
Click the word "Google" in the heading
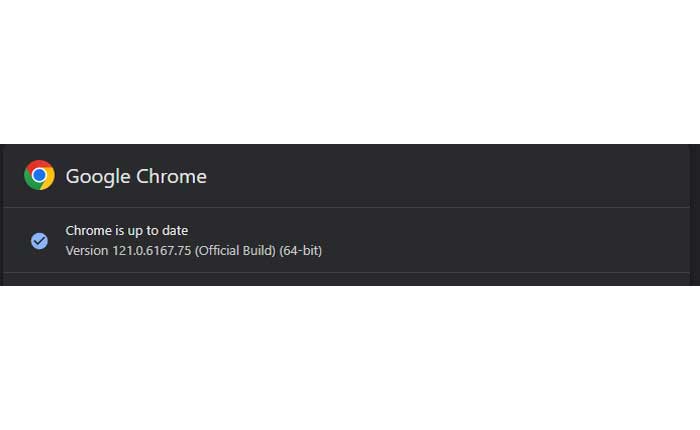point(97,177)
